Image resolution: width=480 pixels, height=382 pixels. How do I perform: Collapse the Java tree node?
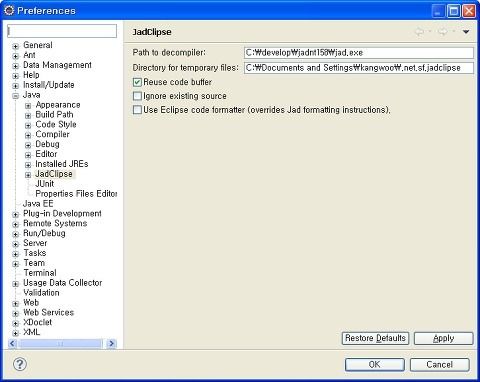click(x=15, y=96)
